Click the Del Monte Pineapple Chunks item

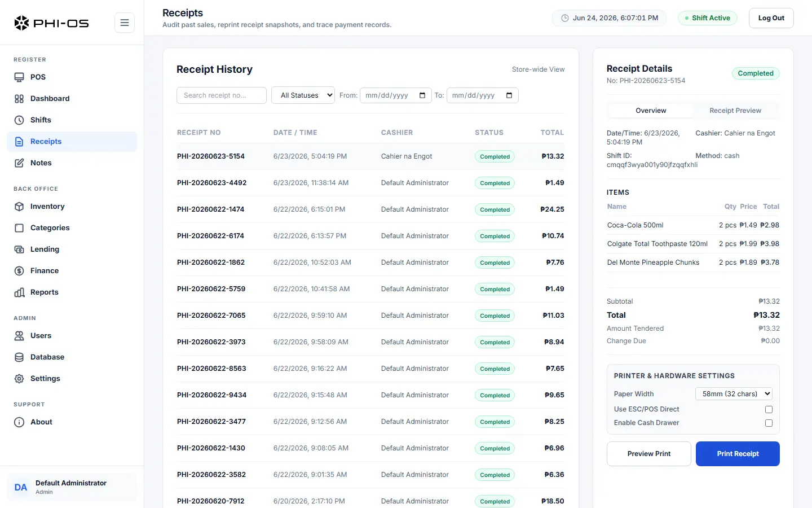(x=693, y=262)
